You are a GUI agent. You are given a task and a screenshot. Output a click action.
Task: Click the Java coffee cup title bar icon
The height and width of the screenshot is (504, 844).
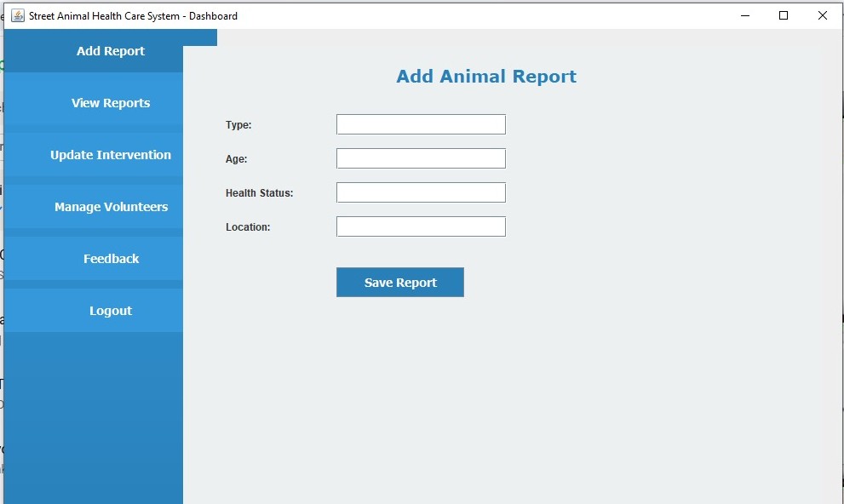(16, 15)
